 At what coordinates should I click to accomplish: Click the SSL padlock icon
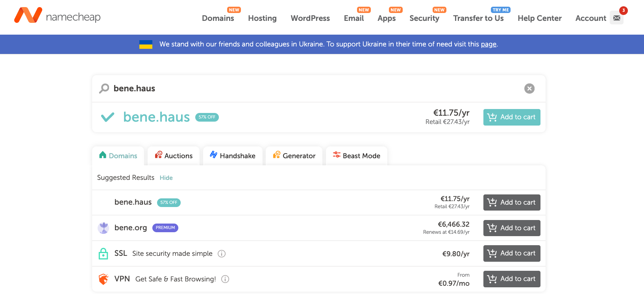[x=103, y=253]
